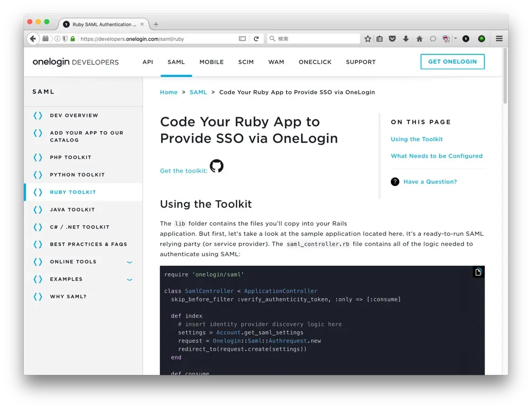Expand the EXAMPLES section

[x=129, y=279]
